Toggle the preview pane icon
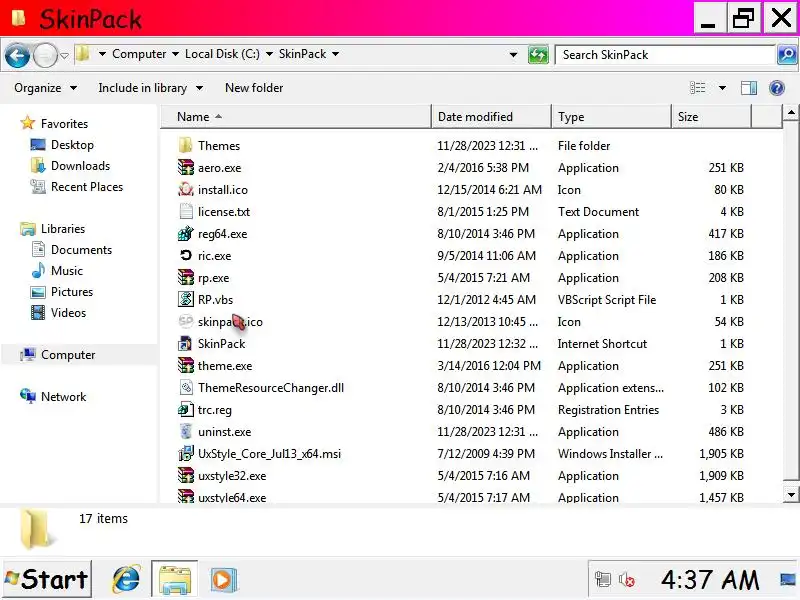Screen dimensions: 800x600 [x=748, y=88]
